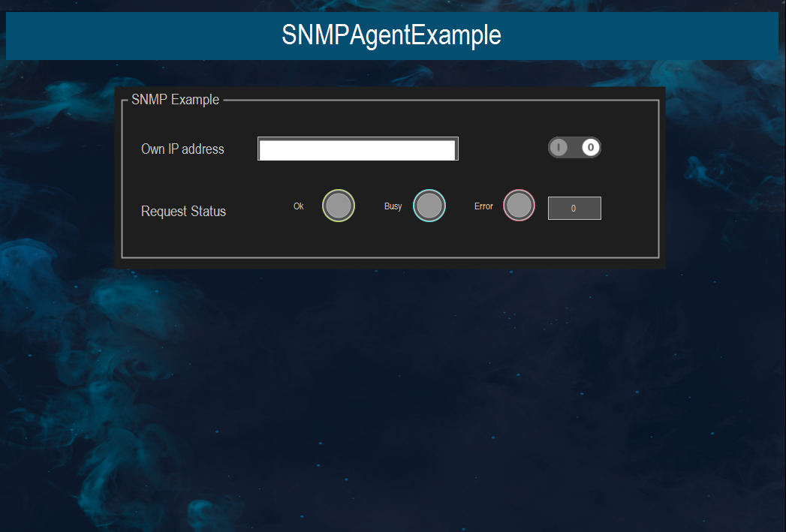Click the Busy text label

point(392,205)
